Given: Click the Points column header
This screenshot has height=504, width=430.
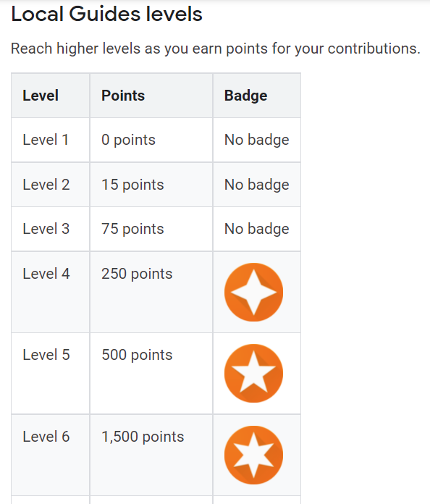Looking at the screenshot, I should tap(151, 96).
